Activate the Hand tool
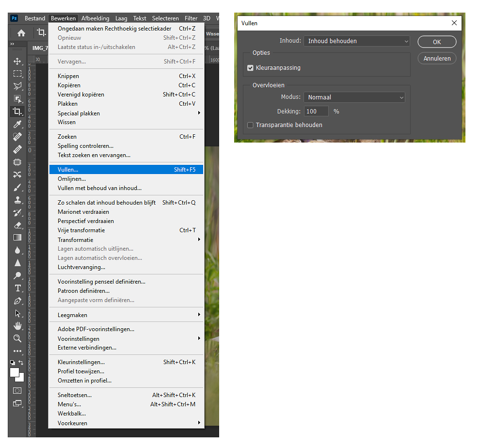The image size is (479, 448). point(17,326)
